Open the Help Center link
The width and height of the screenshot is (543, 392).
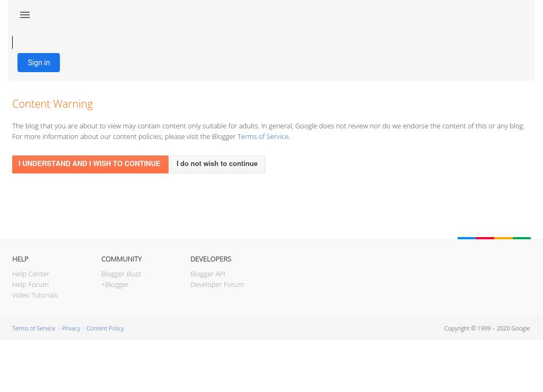click(x=31, y=274)
